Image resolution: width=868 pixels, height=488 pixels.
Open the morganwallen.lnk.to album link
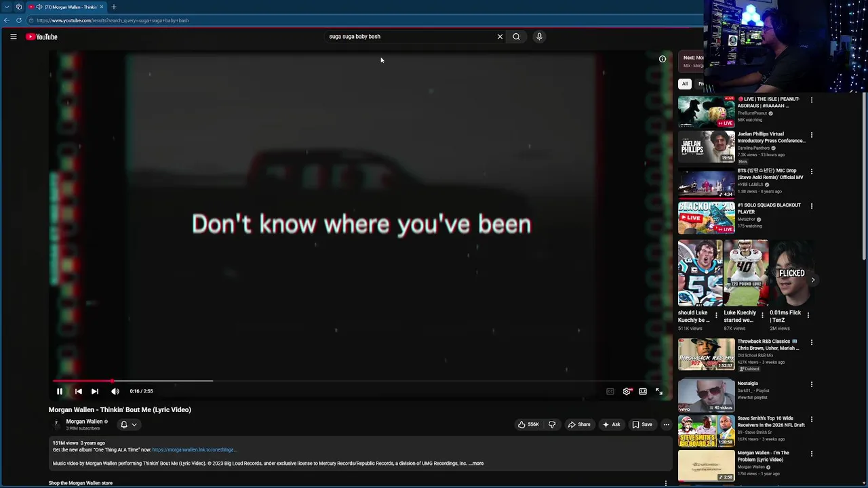[194, 450]
